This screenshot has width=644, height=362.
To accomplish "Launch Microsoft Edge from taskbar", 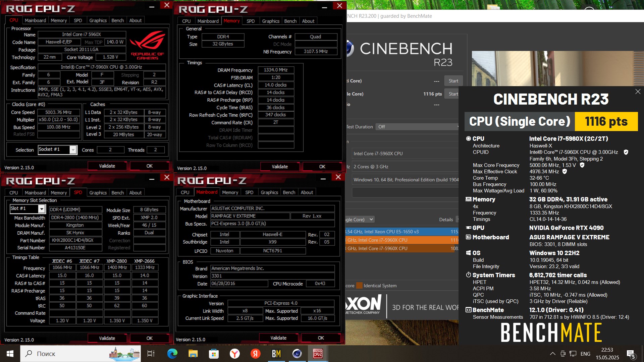I will 172,354.
